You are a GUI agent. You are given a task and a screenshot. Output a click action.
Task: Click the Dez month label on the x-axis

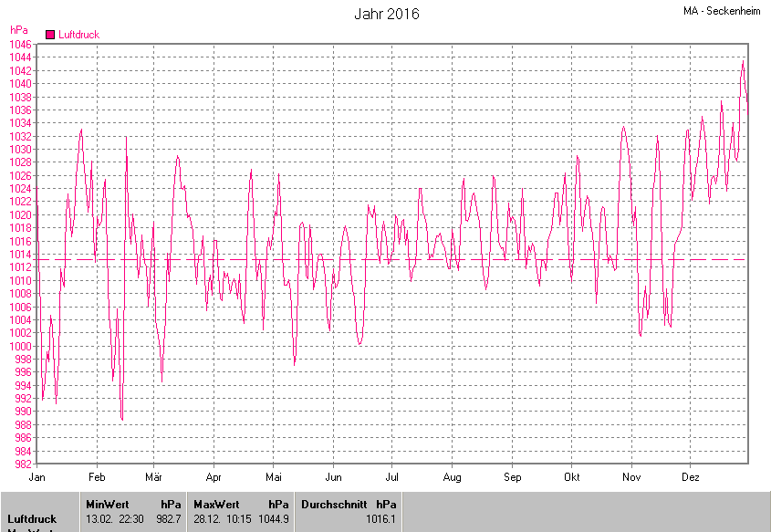[691, 477]
